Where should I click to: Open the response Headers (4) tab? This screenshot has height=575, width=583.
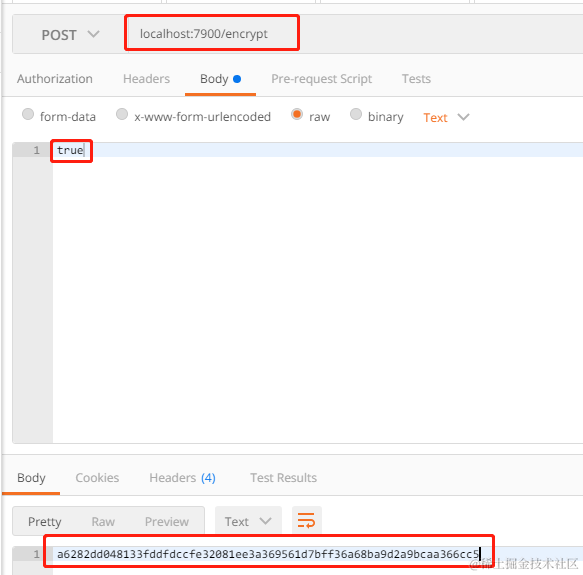182,478
